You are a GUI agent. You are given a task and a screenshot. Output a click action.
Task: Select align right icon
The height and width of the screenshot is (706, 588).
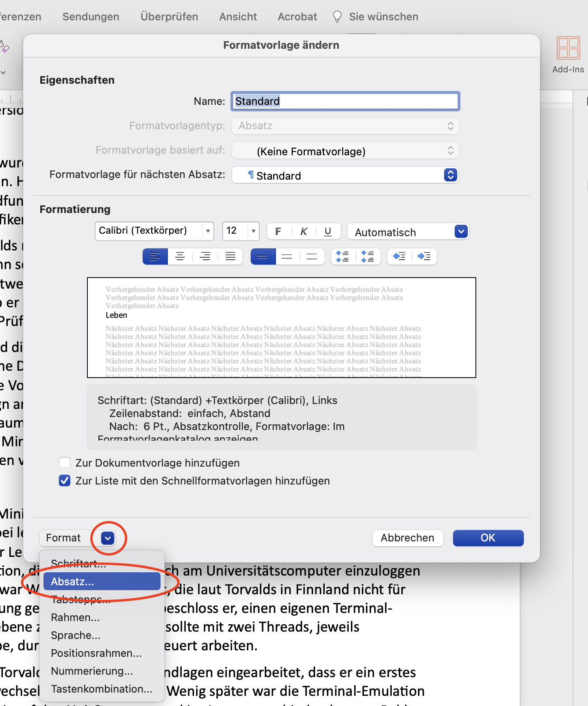click(205, 256)
